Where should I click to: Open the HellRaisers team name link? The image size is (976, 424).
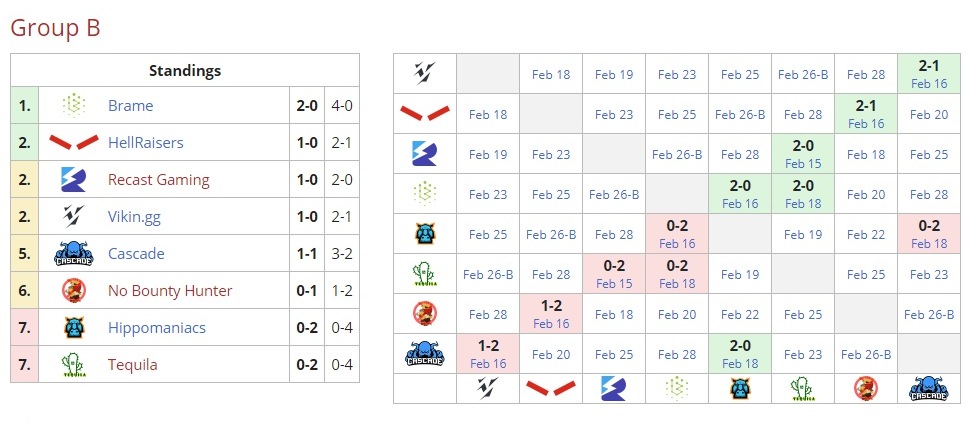(146, 142)
